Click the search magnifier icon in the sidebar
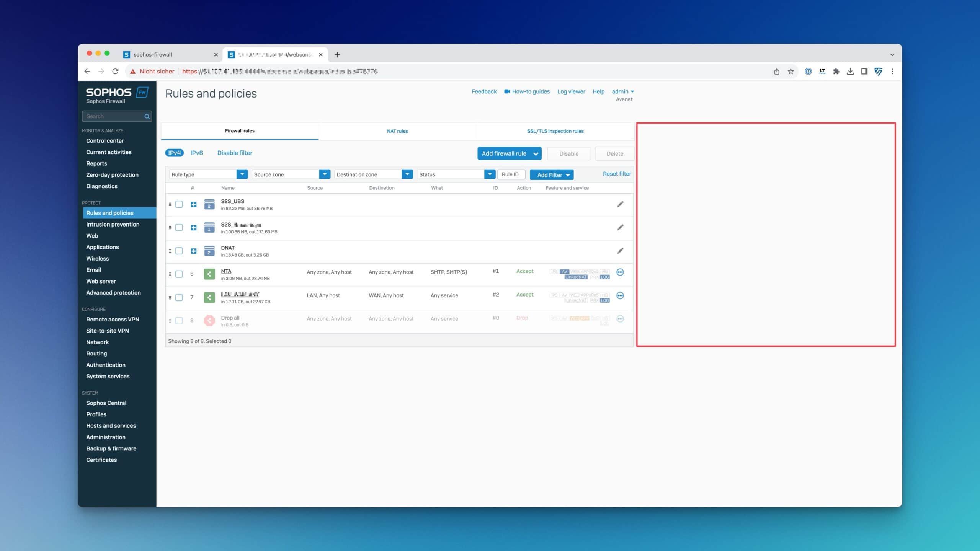Image resolution: width=980 pixels, height=551 pixels. pos(147,116)
